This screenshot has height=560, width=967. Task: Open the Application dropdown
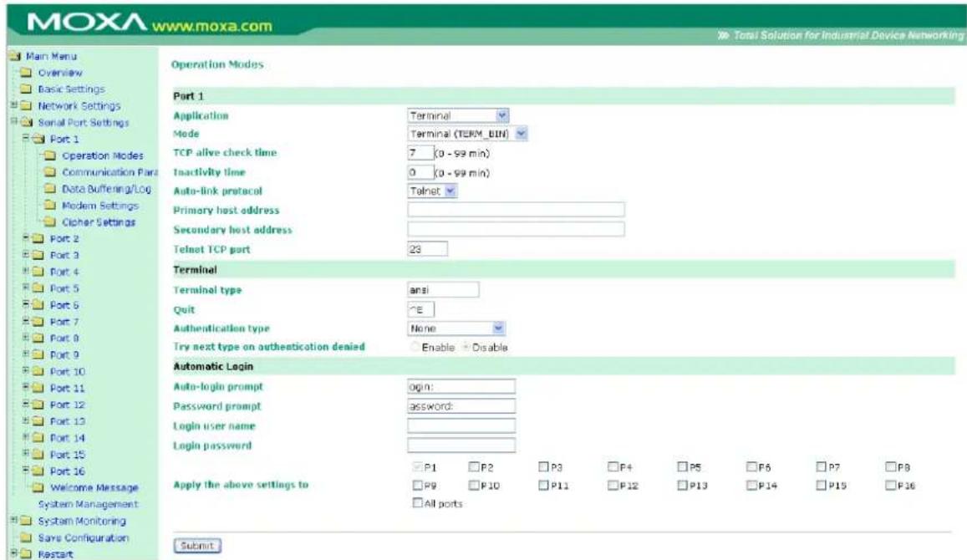[458, 115]
